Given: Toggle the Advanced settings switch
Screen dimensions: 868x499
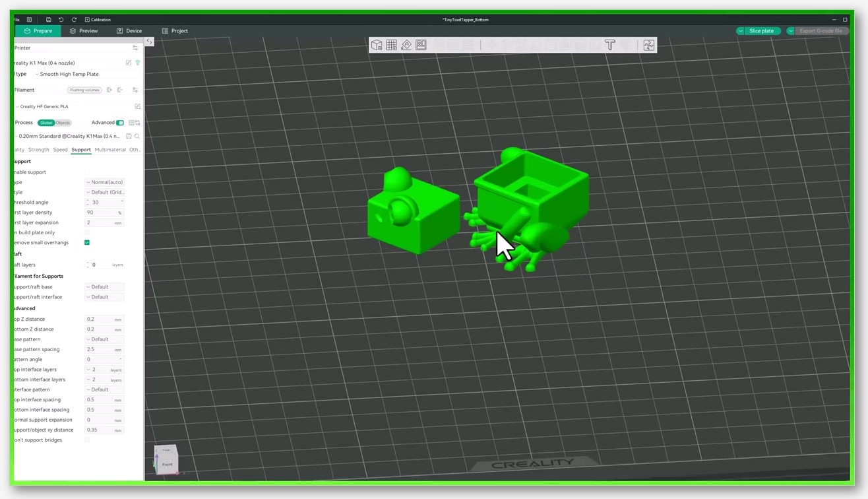Looking at the screenshot, I should 120,123.
